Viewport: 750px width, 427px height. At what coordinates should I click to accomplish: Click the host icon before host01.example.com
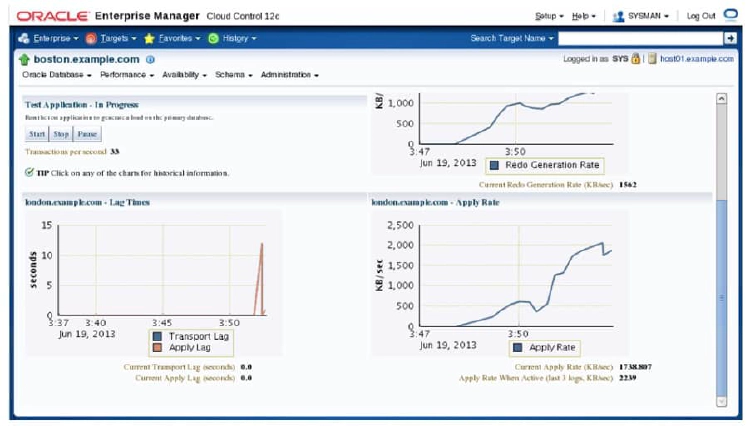(x=652, y=59)
